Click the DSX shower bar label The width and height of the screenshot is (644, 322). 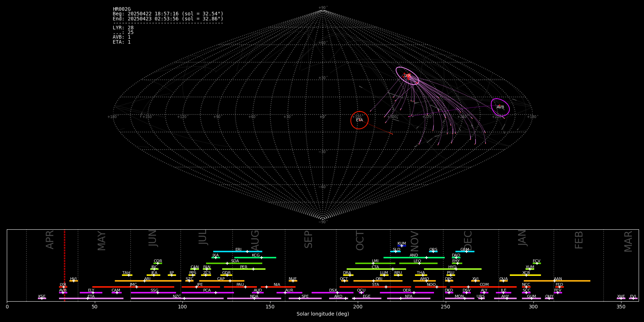333,291
